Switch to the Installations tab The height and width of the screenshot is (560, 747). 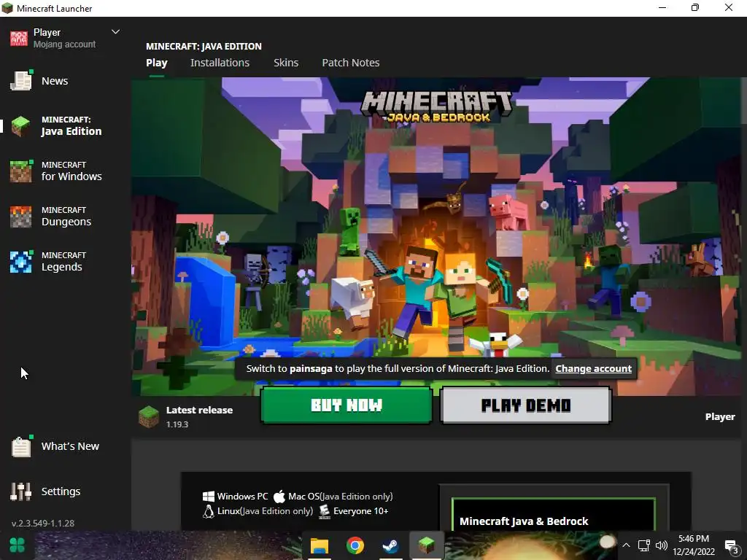(x=220, y=63)
